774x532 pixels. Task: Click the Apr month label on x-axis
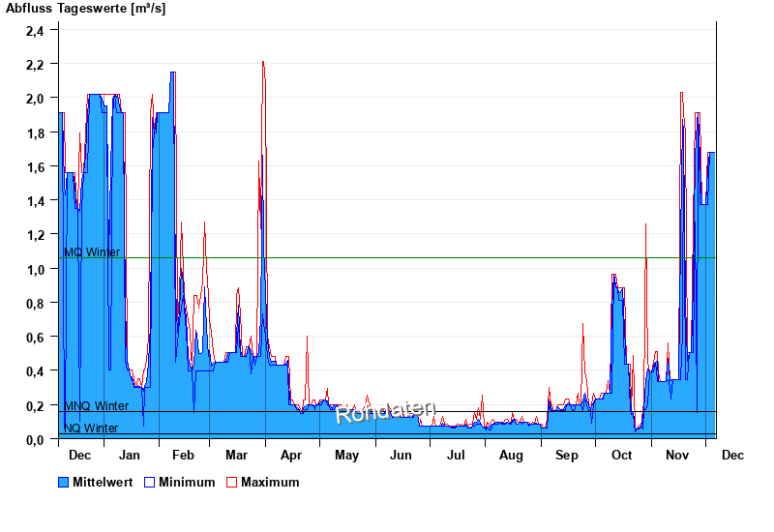click(291, 455)
